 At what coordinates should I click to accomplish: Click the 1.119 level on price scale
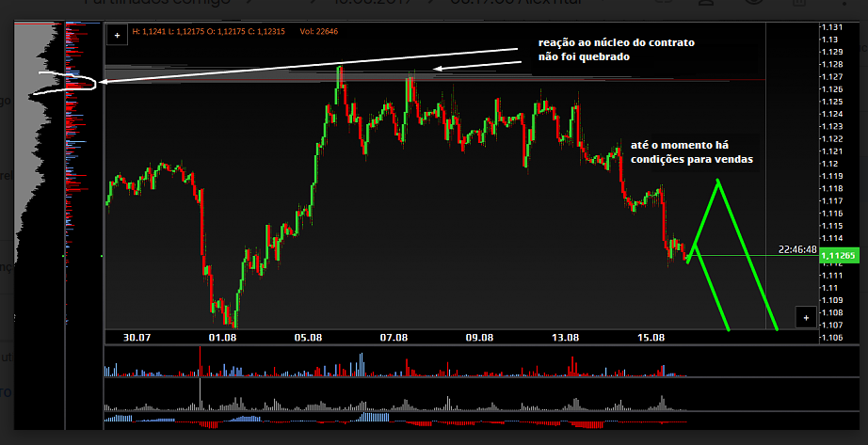(x=834, y=176)
